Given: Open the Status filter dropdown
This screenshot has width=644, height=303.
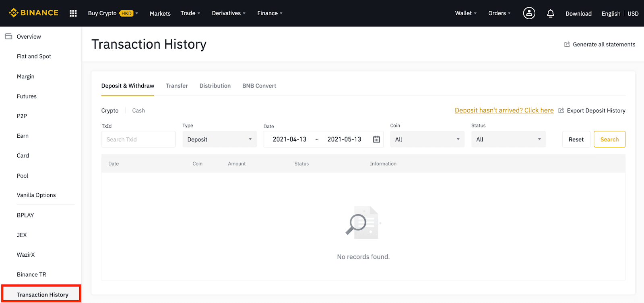Looking at the screenshot, I should point(508,139).
